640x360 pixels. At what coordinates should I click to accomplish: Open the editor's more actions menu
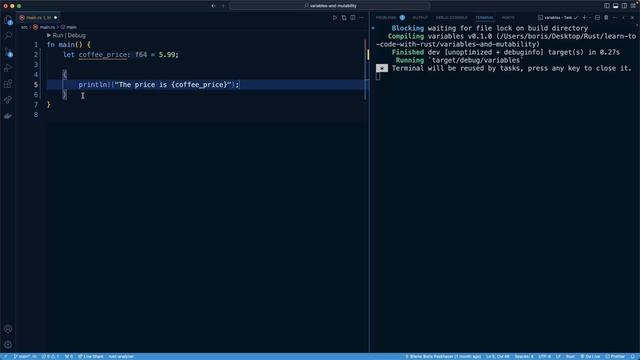pos(361,18)
